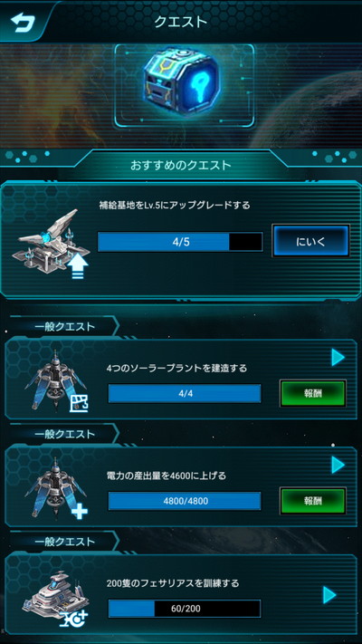The height and width of the screenshot is (644, 362).
Task: Select the first 一般クエスト label tab
Action: tap(64, 326)
